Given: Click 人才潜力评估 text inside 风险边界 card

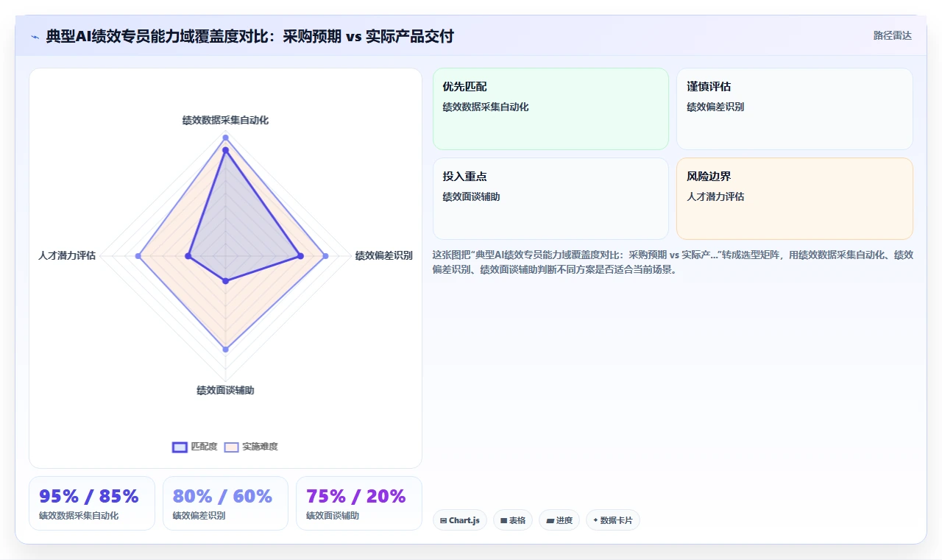Looking at the screenshot, I should 715,196.
